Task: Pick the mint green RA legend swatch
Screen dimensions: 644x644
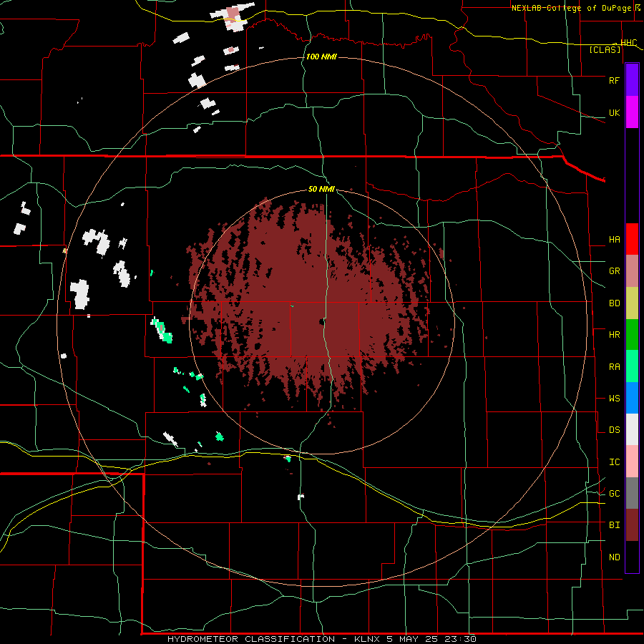Action: tap(632, 366)
